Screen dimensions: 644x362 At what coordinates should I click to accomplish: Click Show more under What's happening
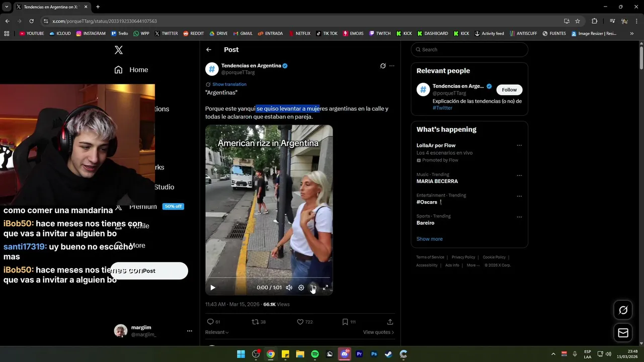429,239
